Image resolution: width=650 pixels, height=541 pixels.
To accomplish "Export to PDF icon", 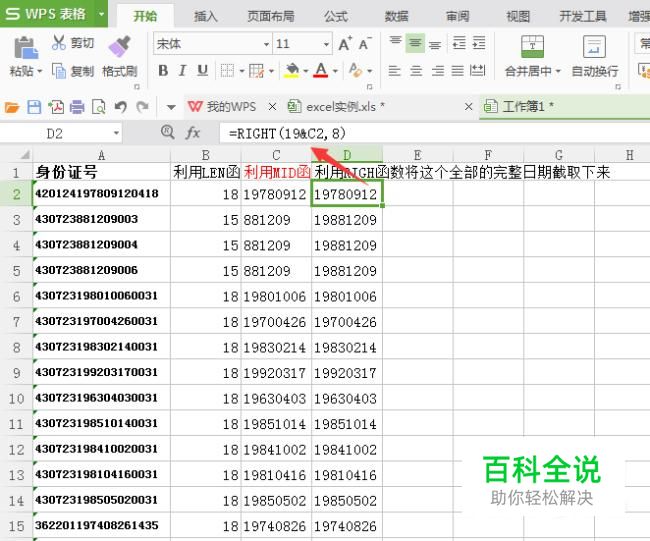I will point(56,107).
